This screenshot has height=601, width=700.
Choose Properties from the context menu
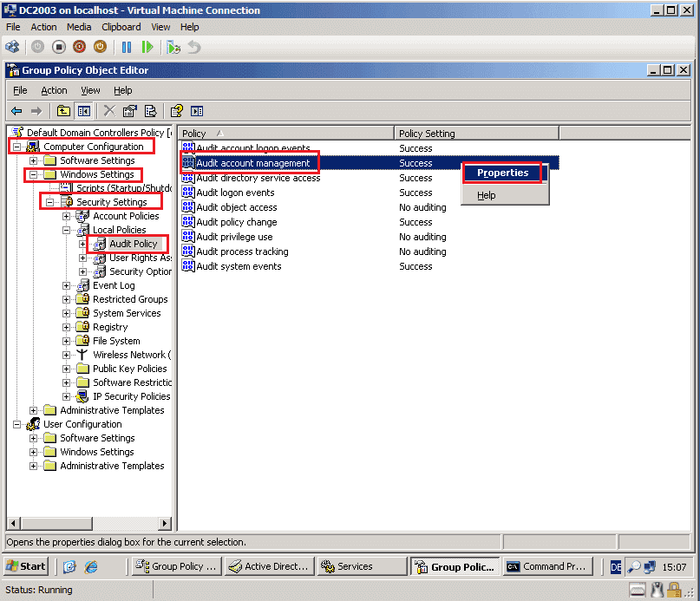(x=502, y=173)
